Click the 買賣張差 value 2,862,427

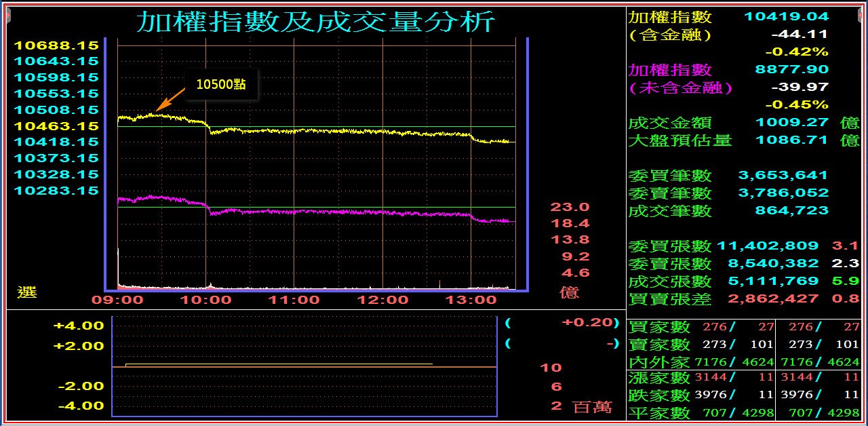pyautogui.click(x=774, y=298)
